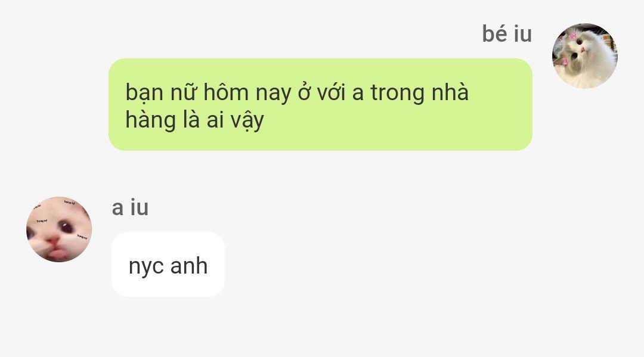Open a iu's close-up cat avatar
Screen dimensions: 644x357
click(x=59, y=229)
